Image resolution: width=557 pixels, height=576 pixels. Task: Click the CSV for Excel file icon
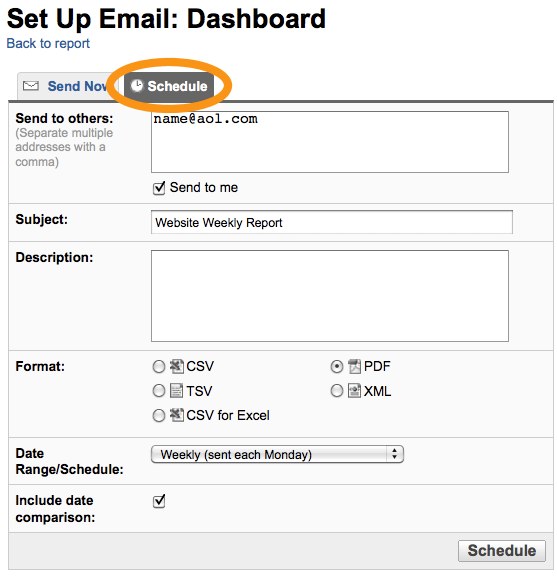(x=176, y=415)
